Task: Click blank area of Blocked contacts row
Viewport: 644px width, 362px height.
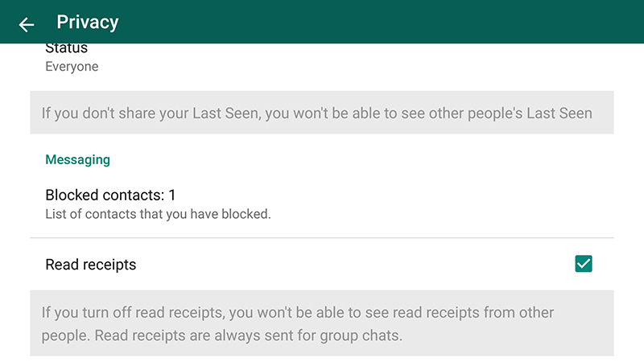Action: coord(419,203)
